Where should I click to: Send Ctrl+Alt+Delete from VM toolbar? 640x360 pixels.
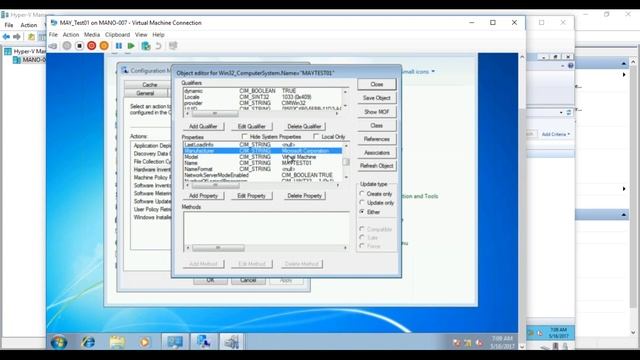coord(53,46)
